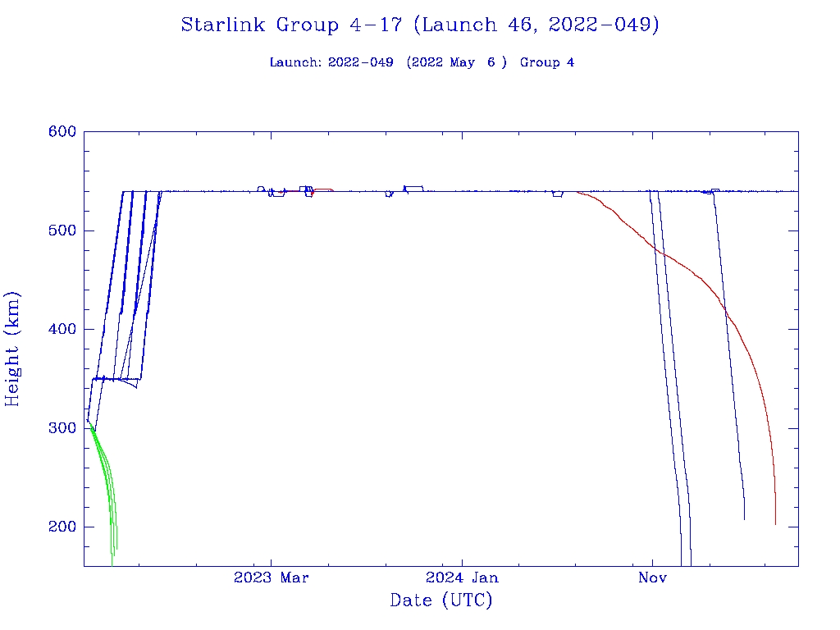Viewport: 840px width, 630px height.
Task: Click the "Date (UTC)" x-axis label
Action: [x=441, y=600]
